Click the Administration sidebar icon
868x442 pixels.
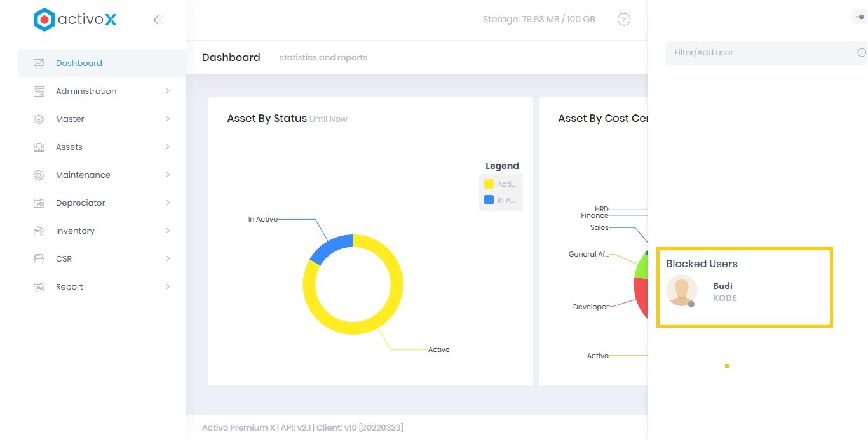39,91
